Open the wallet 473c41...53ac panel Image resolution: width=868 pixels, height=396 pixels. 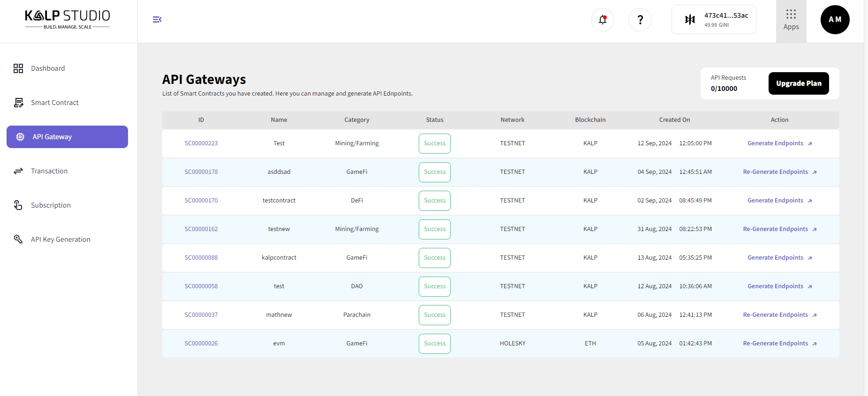[714, 20]
